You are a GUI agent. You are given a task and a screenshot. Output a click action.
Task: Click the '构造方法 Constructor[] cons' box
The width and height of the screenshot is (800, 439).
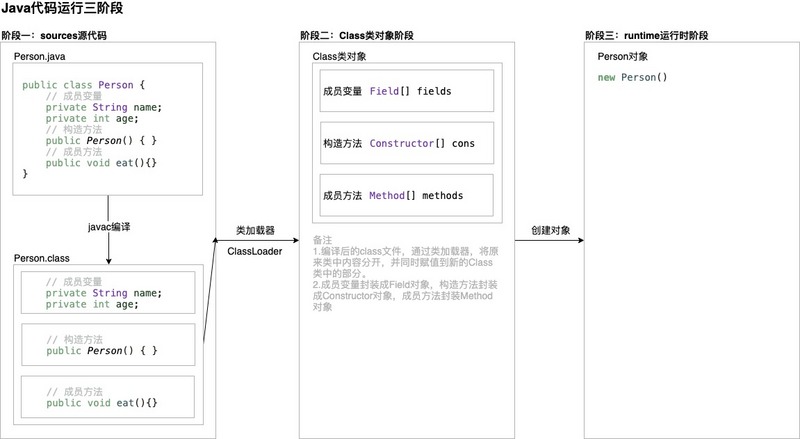coord(407,143)
